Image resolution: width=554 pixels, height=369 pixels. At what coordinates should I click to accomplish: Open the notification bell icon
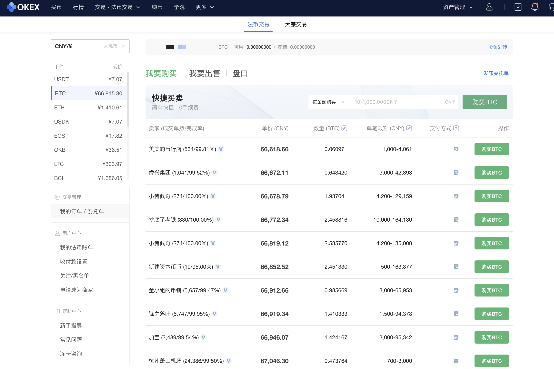point(535,7)
